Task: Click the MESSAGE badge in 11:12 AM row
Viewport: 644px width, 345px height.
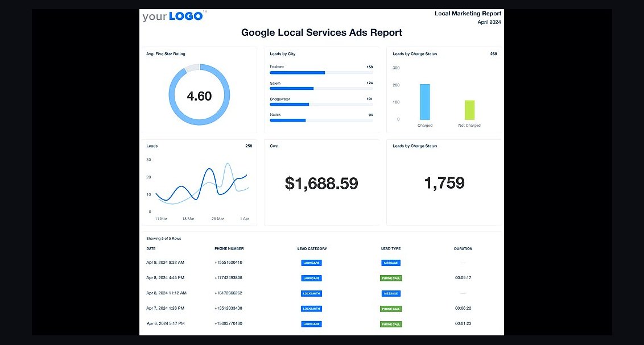Action: (391, 294)
